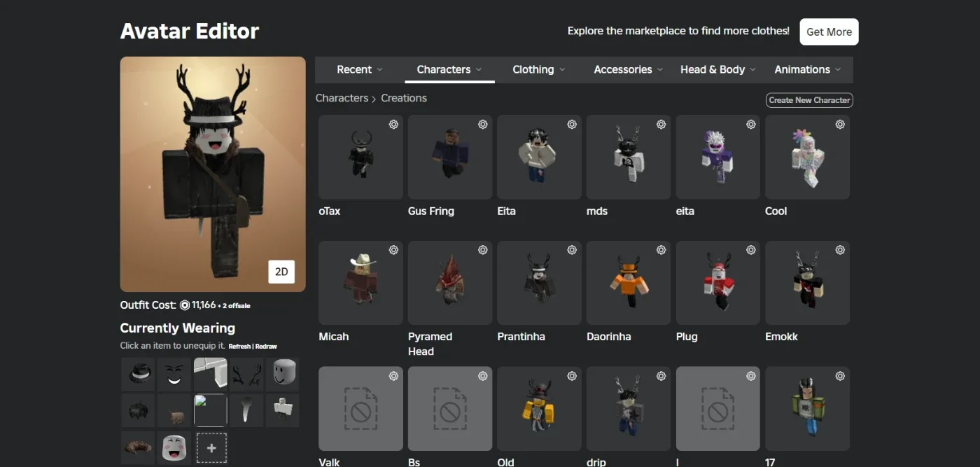Select the oTax character outfit
Viewport: 980px width, 467px height.
[360, 158]
